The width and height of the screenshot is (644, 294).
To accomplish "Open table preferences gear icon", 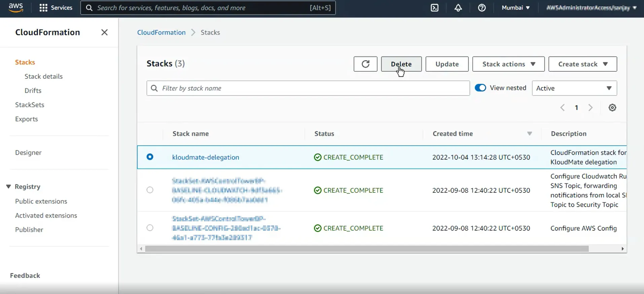I will click(x=612, y=108).
